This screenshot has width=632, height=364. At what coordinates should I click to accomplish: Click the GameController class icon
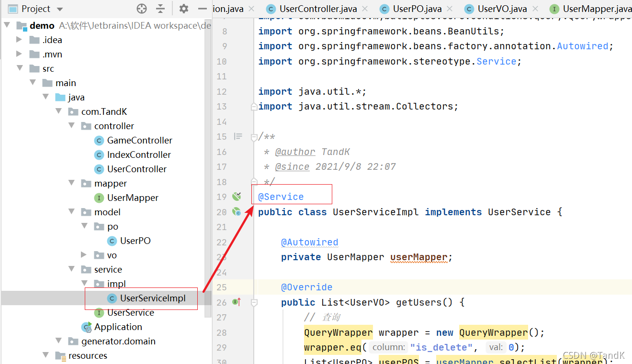(x=99, y=141)
